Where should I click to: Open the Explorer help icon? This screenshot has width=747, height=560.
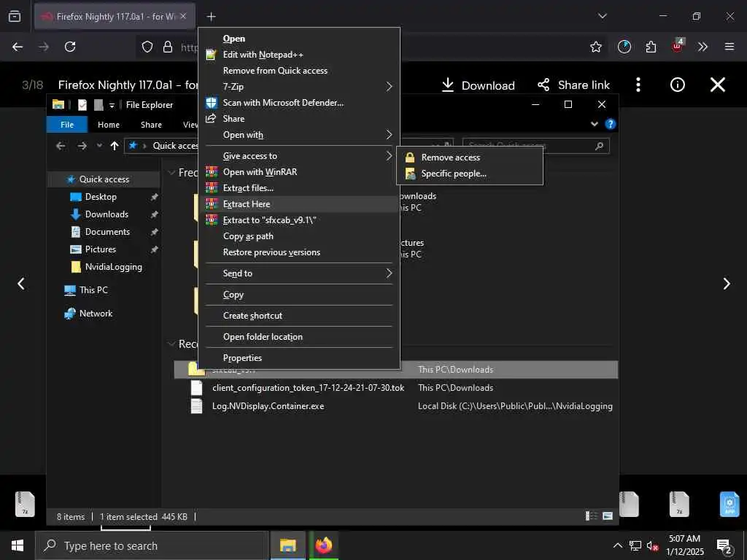610,124
